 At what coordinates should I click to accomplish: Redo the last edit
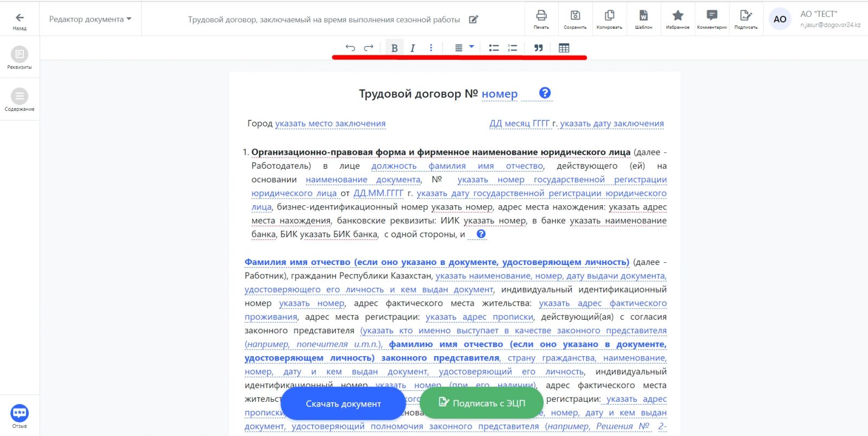coord(368,48)
